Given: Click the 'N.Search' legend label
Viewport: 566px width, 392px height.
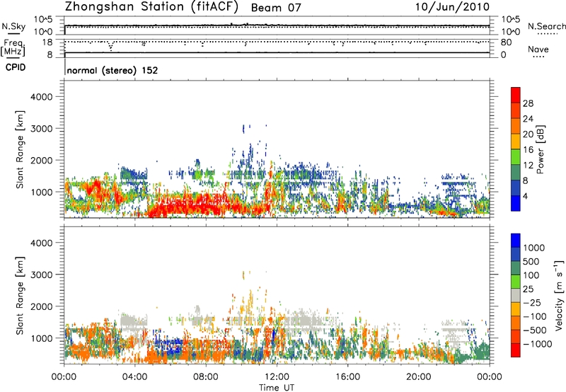Looking at the screenshot, I should (x=546, y=26).
